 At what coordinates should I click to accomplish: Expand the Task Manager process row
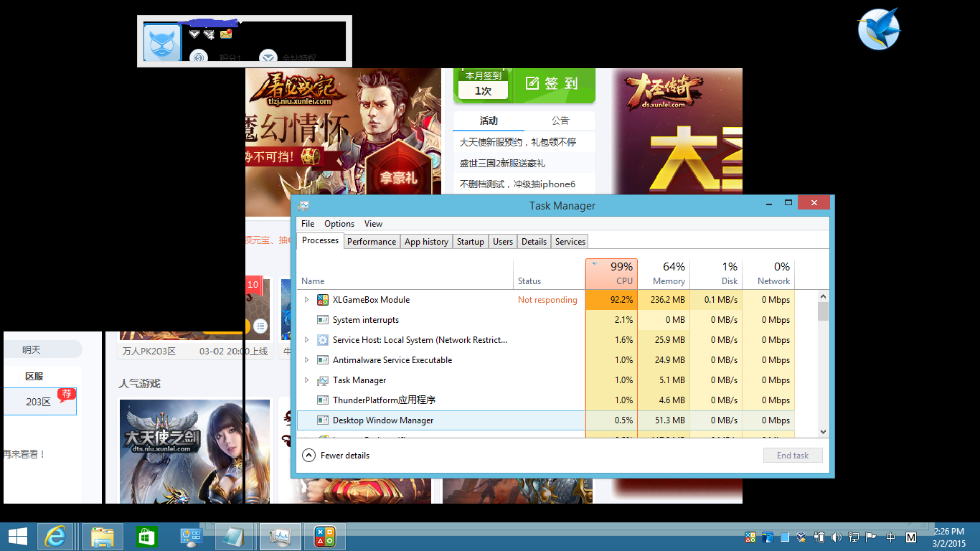(x=306, y=380)
